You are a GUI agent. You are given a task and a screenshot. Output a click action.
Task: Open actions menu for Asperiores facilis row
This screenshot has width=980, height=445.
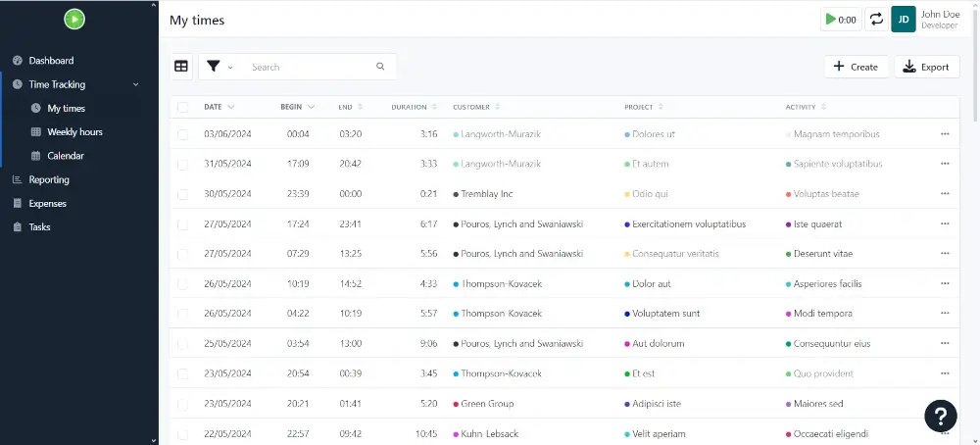[945, 283]
